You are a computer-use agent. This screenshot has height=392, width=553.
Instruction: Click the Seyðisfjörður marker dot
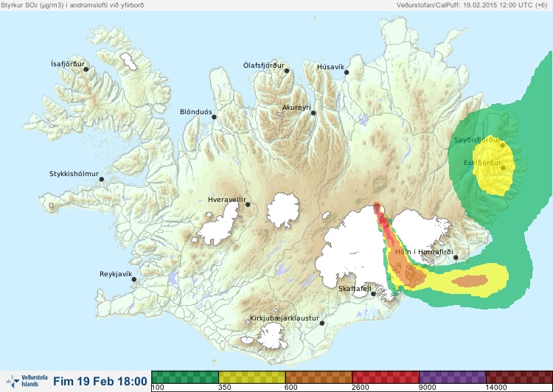[x=503, y=145]
